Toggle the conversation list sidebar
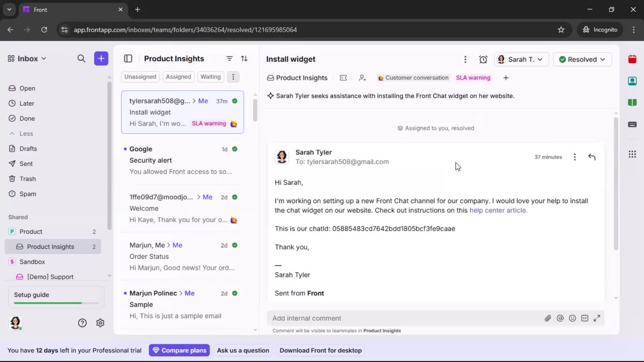The width and height of the screenshot is (644, 362). (128, 58)
